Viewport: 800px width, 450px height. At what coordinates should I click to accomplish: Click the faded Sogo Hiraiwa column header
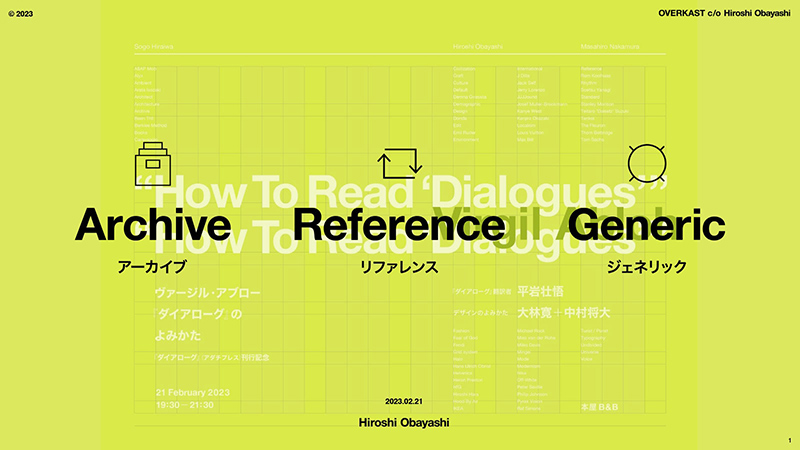[154, 46]
